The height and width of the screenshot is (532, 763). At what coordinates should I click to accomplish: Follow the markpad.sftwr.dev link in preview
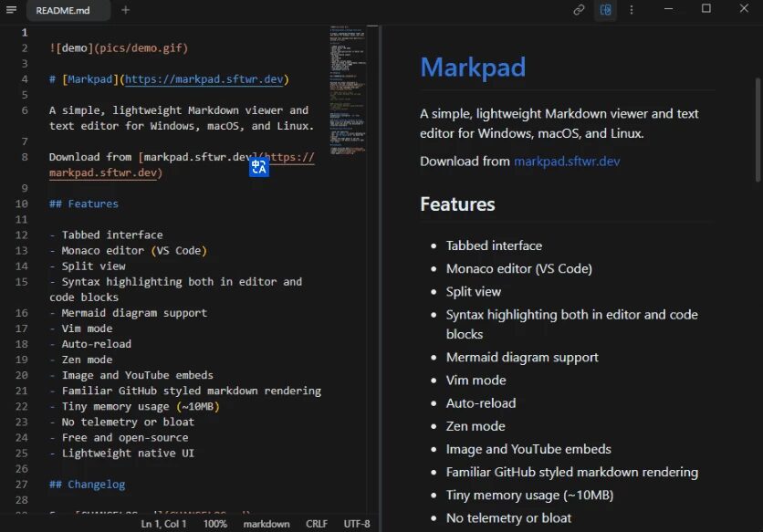point(567,162)
